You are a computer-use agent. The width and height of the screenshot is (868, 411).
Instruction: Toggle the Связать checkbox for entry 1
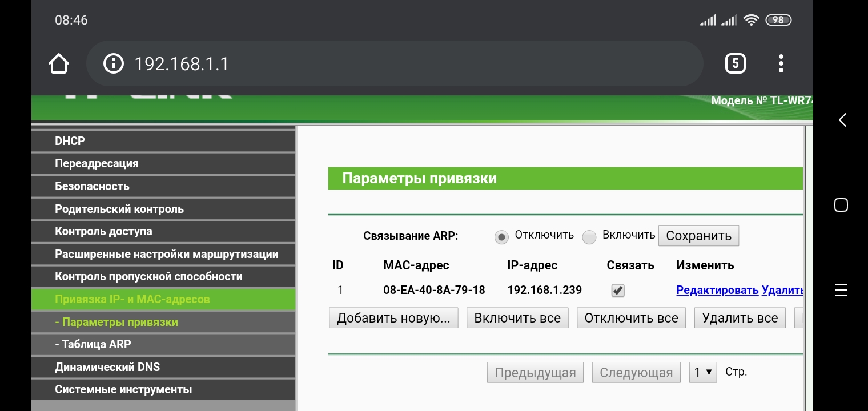click(617, 291)
